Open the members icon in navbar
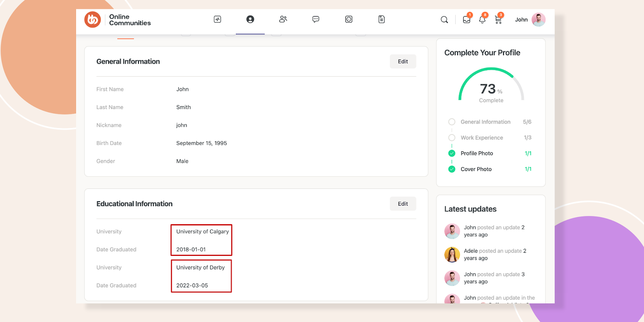The height and width of the screenshot is (322, 644). pos(283,19)
